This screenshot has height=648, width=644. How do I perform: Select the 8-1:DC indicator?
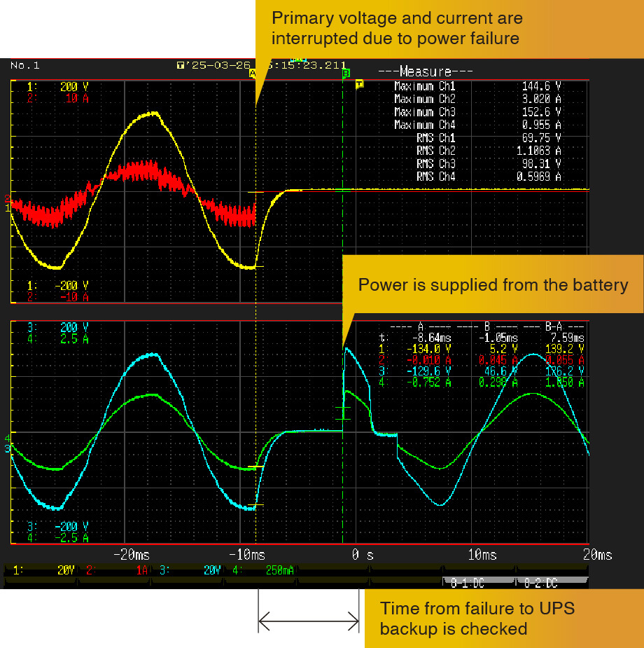click(x=465, y=583)
